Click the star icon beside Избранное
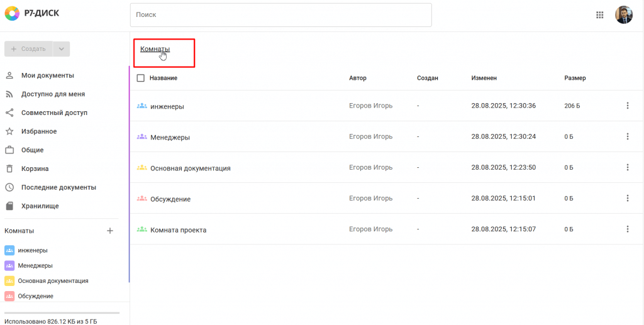 coord(9,131)
